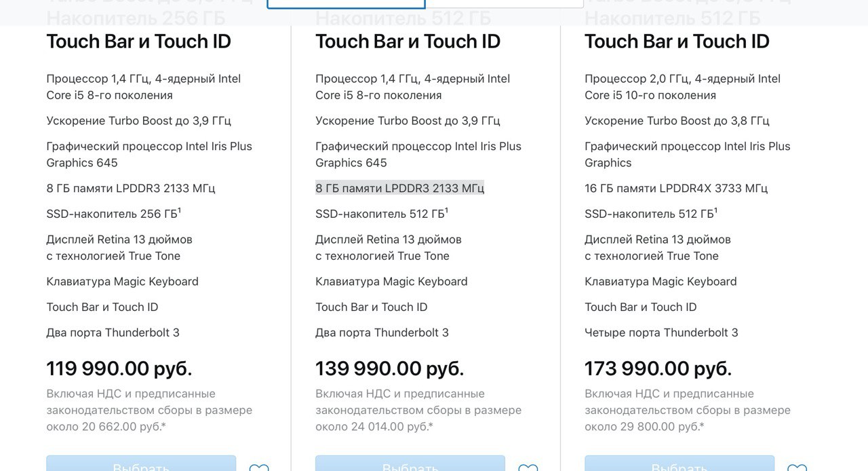Viewport: 868px width, 471px height.
Task: Click 'Включая НДС и предписанные' note under 173 990.00 руб.
Action: click(669, 394)
